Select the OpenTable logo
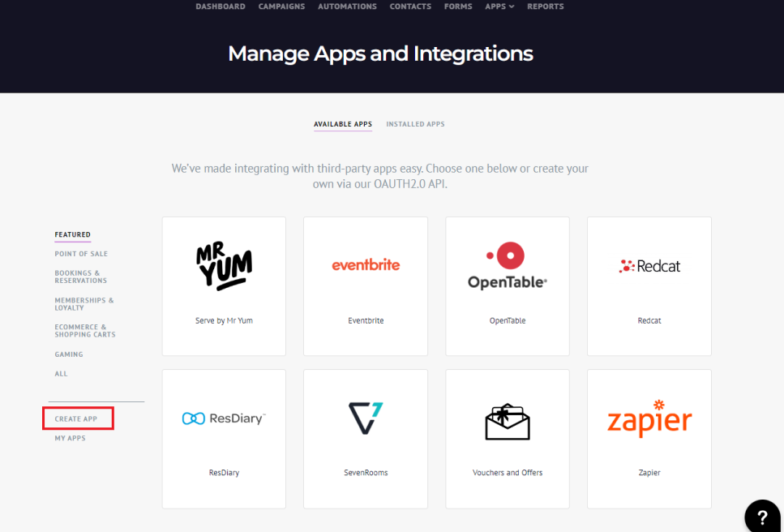784x532 pixels. [508, 265]
